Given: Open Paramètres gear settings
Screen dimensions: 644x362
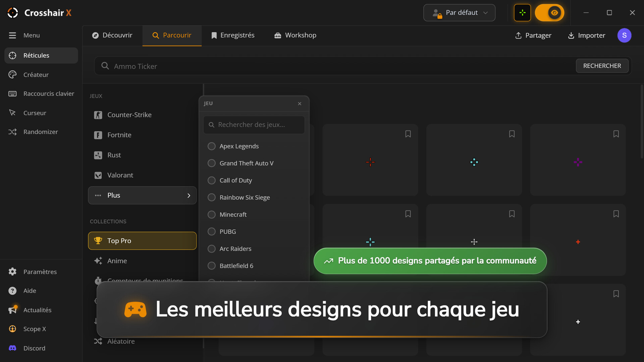Looking at the screenshot, I should point(41,271).
